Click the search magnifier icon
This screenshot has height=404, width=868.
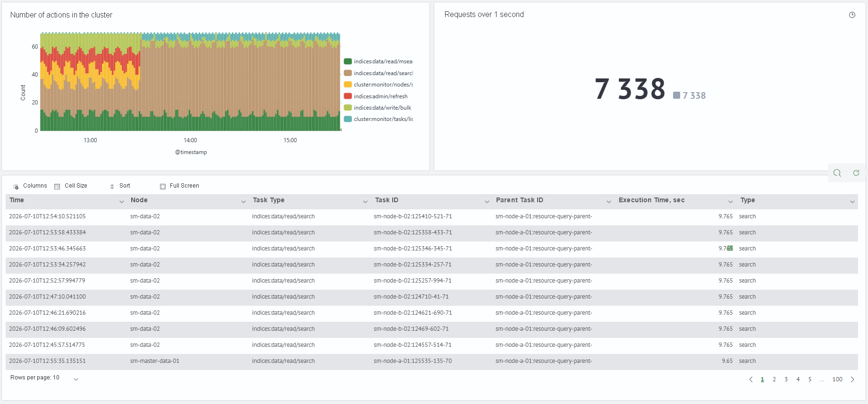coord(837,173)
